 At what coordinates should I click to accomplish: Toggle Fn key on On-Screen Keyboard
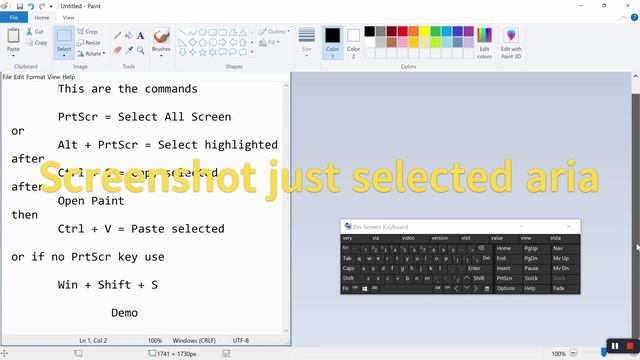click(x=346, y=289)
